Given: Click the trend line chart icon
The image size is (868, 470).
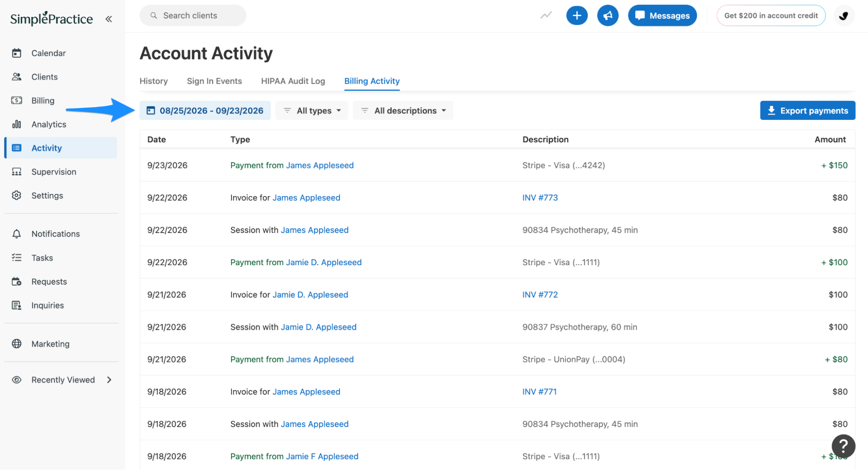Looking at the screenshot, I should tap(546, 15).
